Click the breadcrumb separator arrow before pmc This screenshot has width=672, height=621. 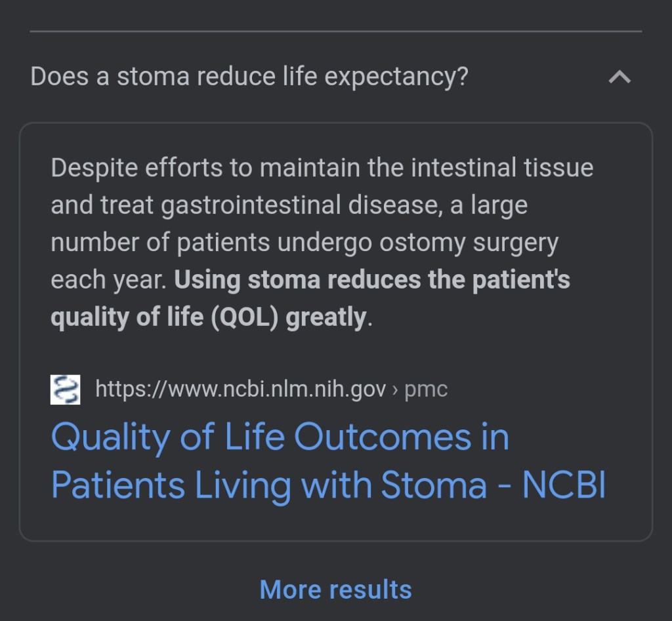pos(395,390)
